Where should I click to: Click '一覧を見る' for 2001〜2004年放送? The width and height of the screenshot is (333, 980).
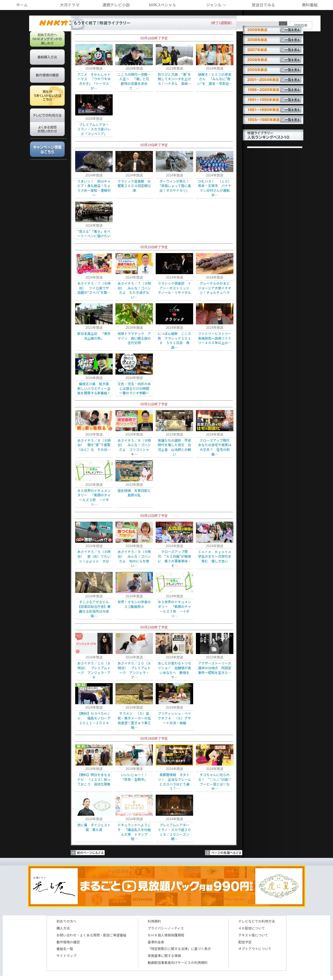[x=291, y=80]
